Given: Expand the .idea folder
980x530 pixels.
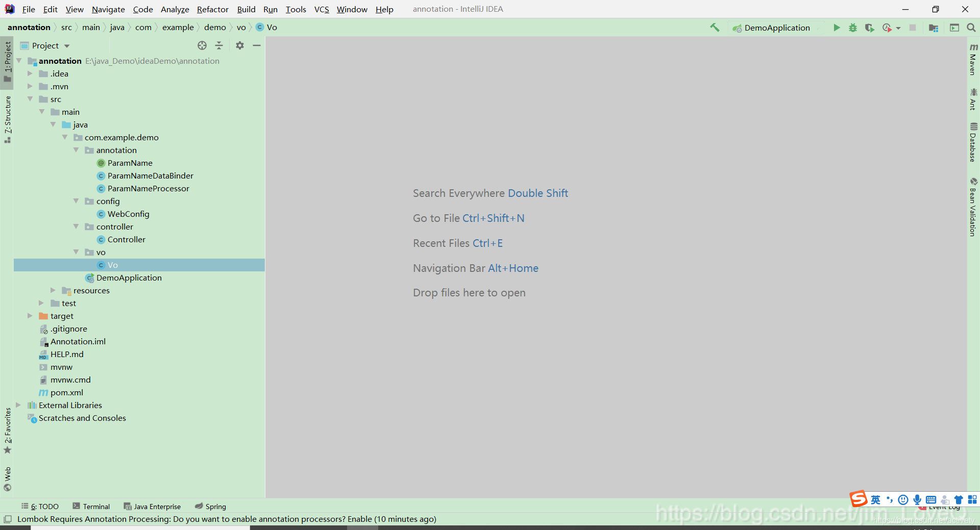Looking at the screenshot, I should 30,73.
